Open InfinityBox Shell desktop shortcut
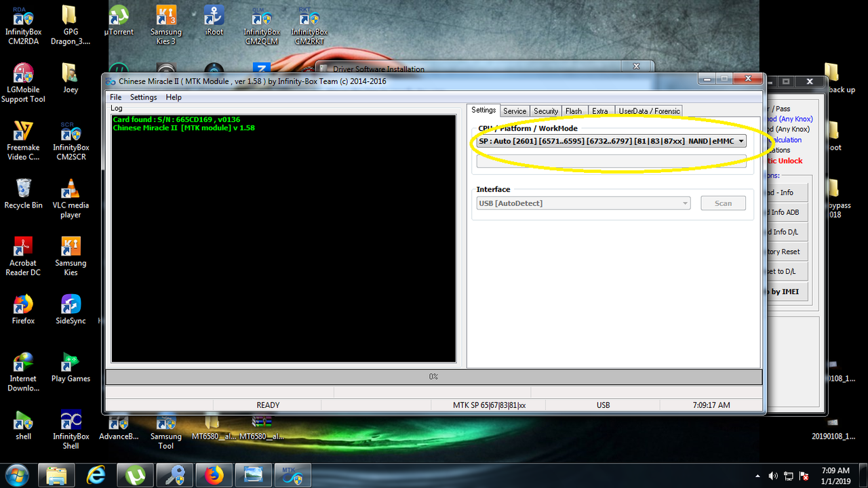This screenshot has height=488, width=868. point(71,430)
